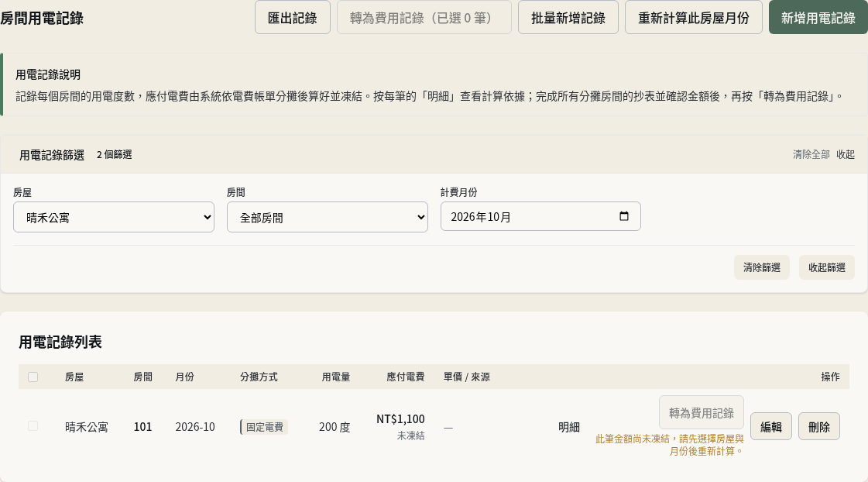
Task: Click the 分攤方式 column header
Action: pyautogui.click(x=259, y=377)
